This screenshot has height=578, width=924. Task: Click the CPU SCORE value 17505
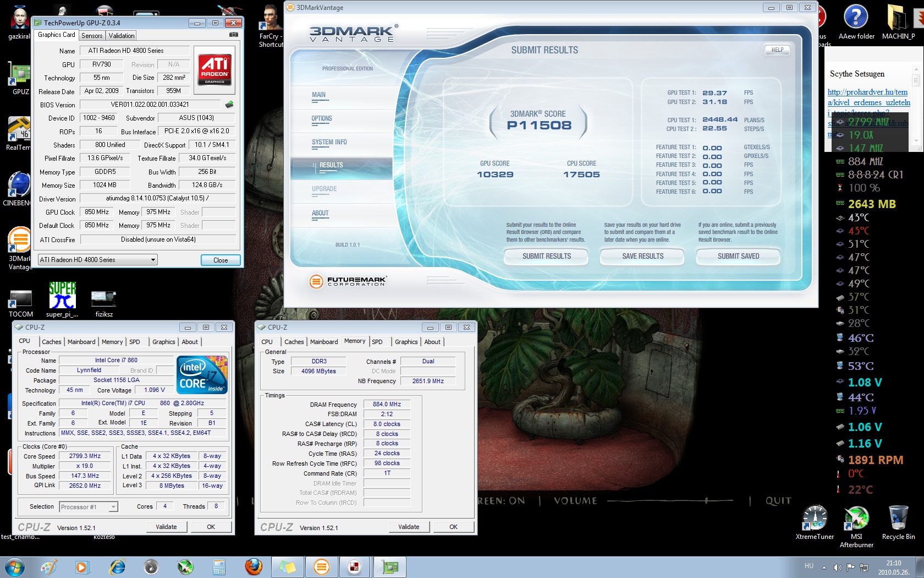click(x=581, y=175)
